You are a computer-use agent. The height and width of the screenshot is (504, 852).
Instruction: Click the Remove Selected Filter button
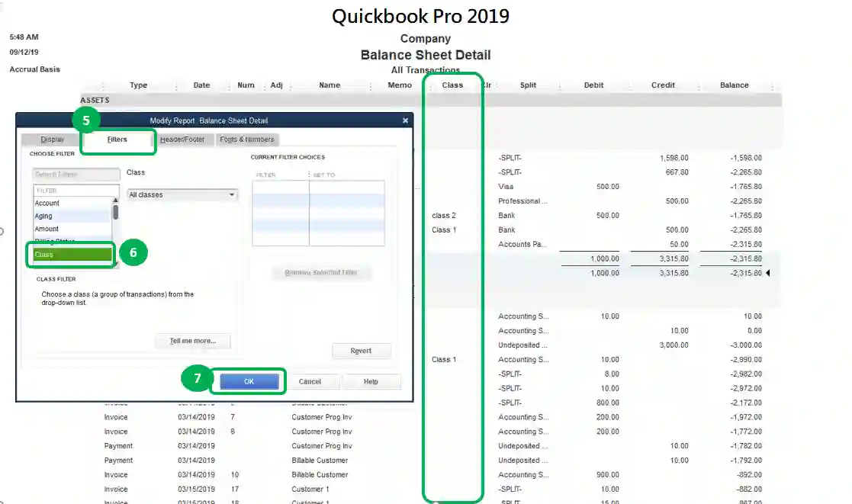[321, 273]
